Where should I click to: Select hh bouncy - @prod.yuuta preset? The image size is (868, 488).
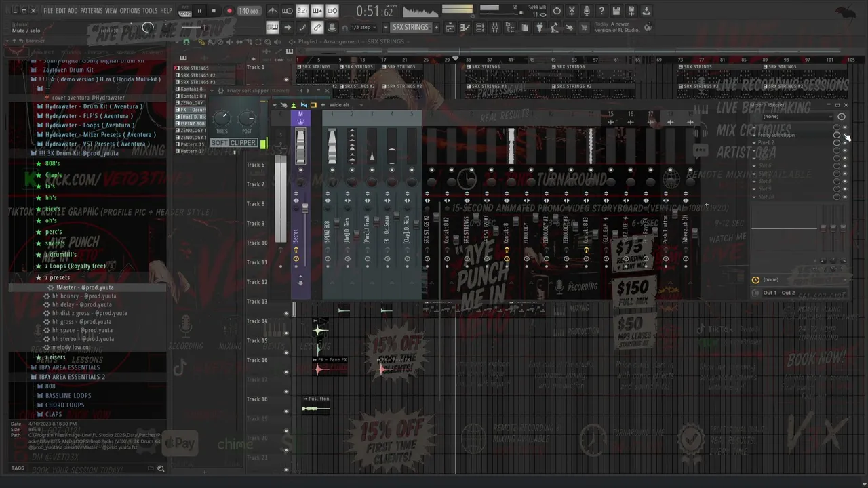[x=84, y=296]
